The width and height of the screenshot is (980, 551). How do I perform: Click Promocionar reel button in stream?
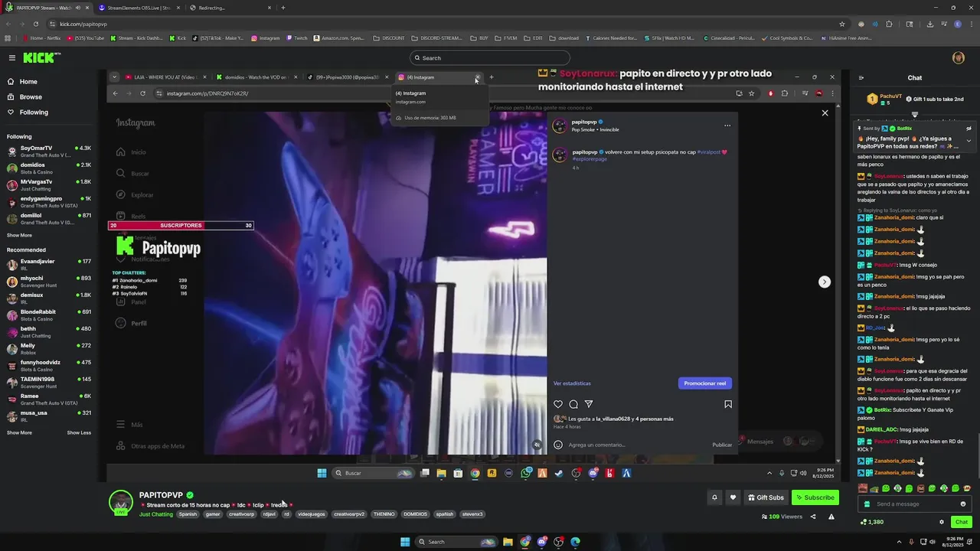pos(704,383)
